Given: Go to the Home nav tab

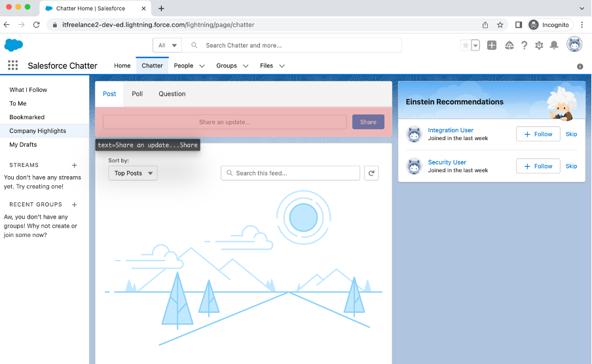Looking at the screenshot, I should point(122,65).
